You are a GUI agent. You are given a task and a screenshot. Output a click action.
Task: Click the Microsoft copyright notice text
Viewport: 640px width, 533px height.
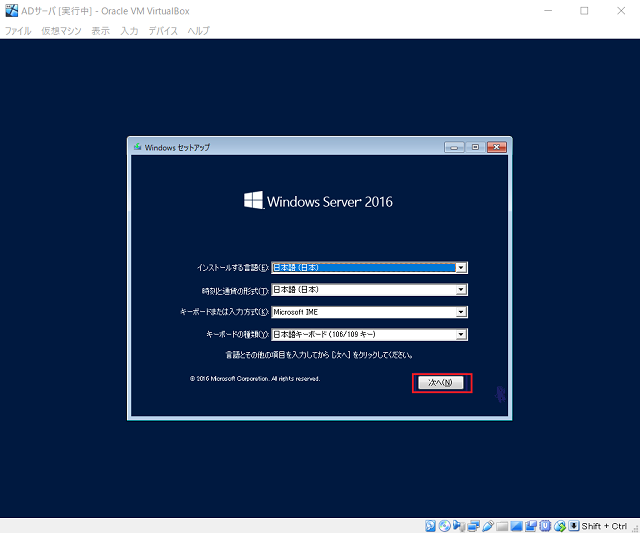255,379
